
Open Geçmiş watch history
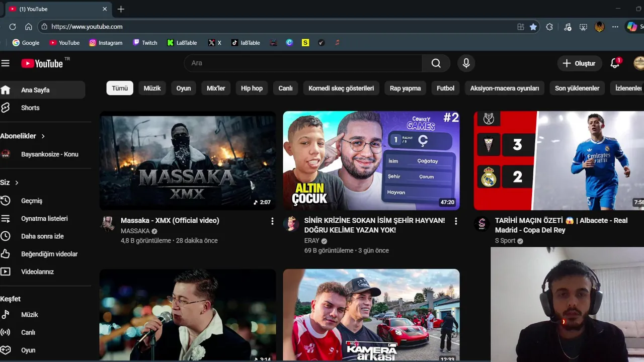(43, 201)
